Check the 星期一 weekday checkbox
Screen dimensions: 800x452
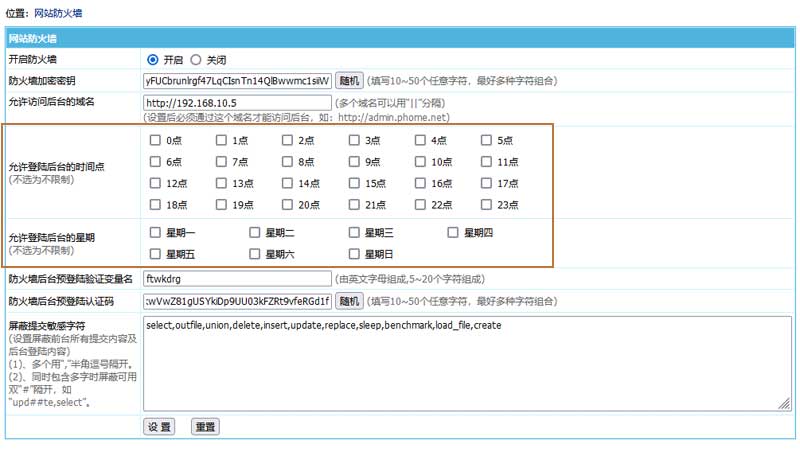point(155,232)
